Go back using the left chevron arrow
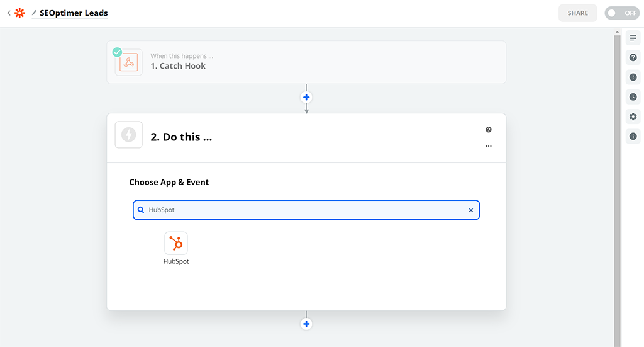This screenshot has height=347, width=644. 8,13
